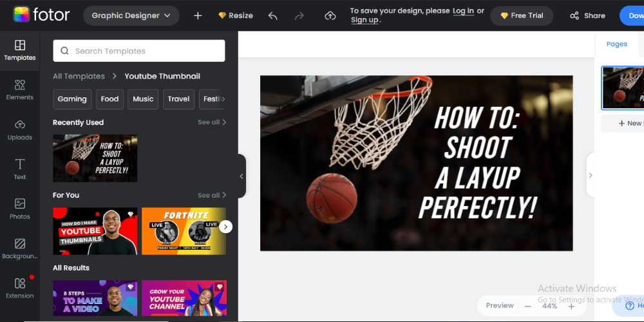The width and height of the screenshot is (644, 322).
Task: Select the headline text on canvas
Action: pyautogui.click(x=477, y=163)
